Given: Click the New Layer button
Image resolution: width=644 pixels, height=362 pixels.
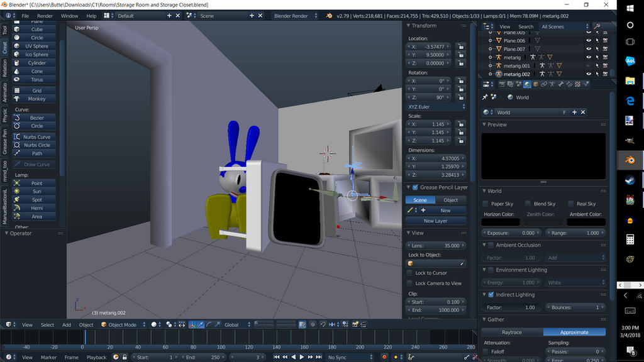Looking at the screenshot, I should tap(435, 221).
